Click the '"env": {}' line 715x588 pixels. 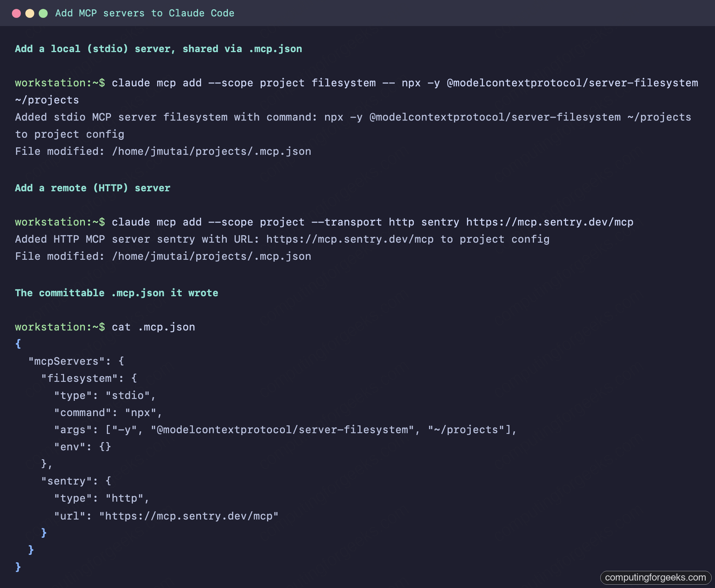point(83,447)
